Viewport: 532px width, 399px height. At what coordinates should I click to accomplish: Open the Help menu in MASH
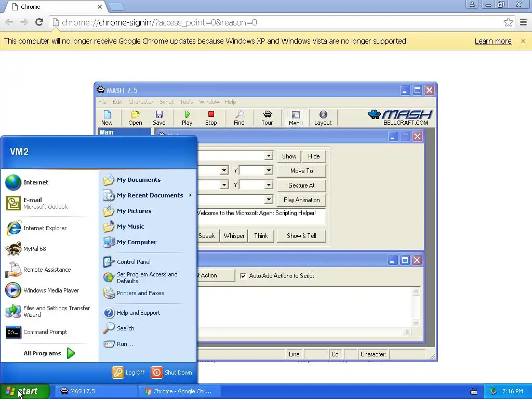tap(230, 102)
